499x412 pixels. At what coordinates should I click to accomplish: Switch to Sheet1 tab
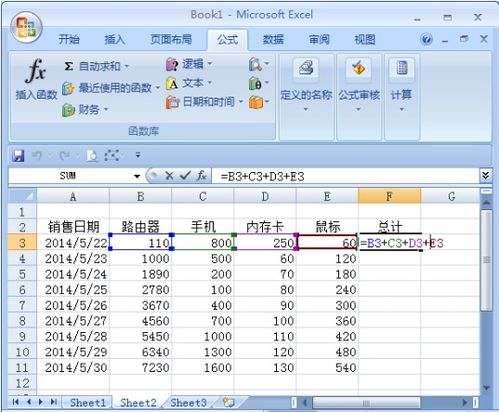click(88, 403)
